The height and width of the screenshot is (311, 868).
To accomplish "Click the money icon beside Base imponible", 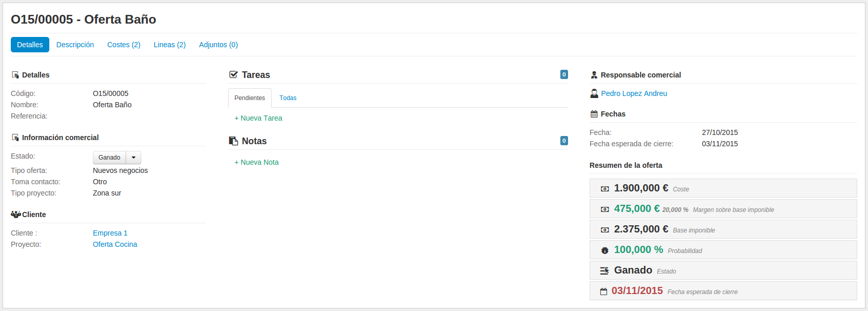I will pos(605,230).
